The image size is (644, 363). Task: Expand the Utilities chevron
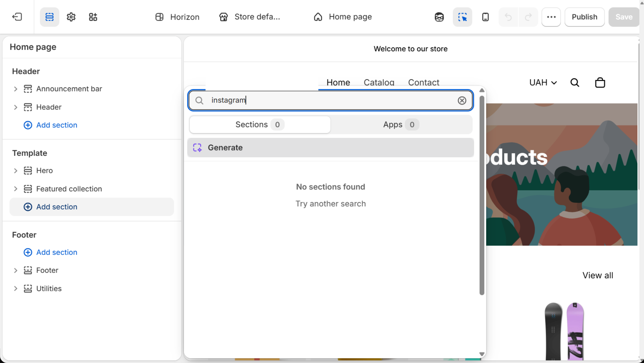pyautogui.click(x=16, y=288)
